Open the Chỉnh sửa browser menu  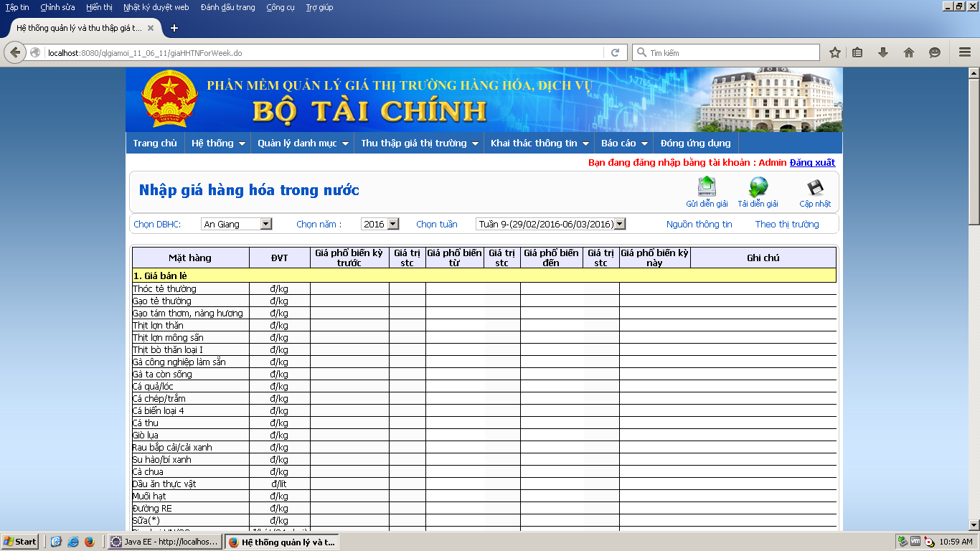tap(57, 7)
